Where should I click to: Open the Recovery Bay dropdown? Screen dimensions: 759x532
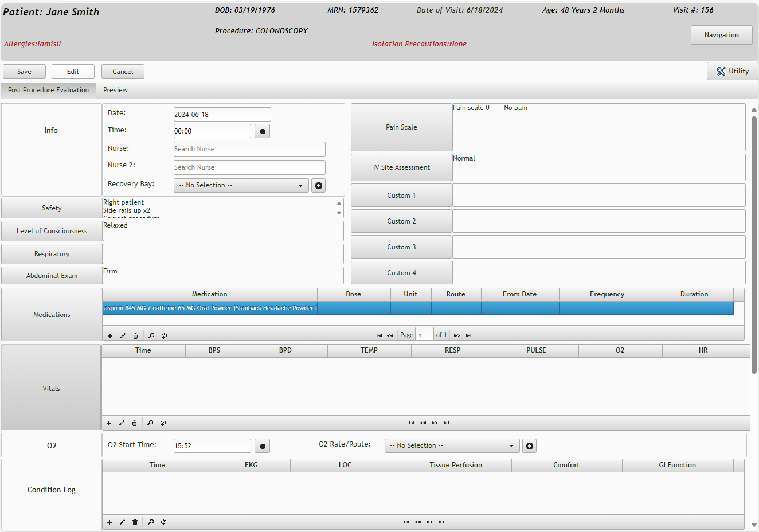click(x=241, y=186)
